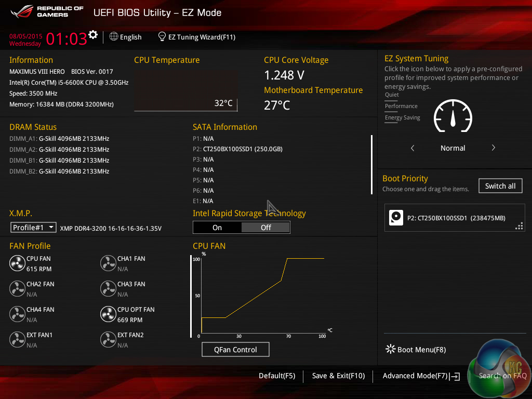Click the SATA E1: N/A entry
The image size is (532, 399).
pyautogui.click(x=203, y=201)
